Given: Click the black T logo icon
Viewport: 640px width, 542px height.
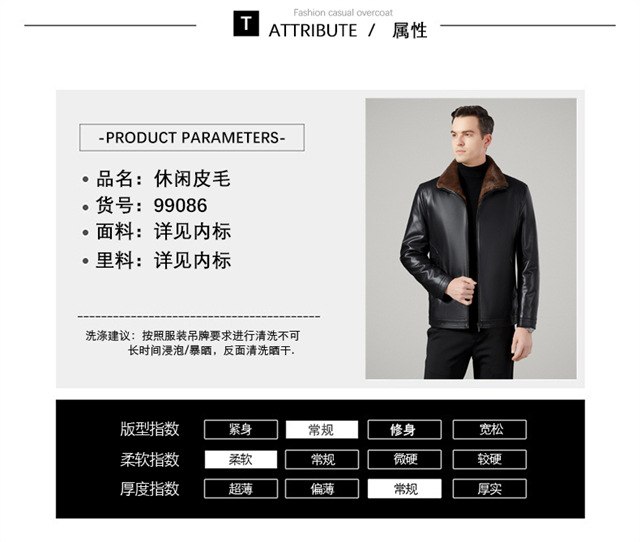Looking at the screenshot, I should [x=246, y=24].
